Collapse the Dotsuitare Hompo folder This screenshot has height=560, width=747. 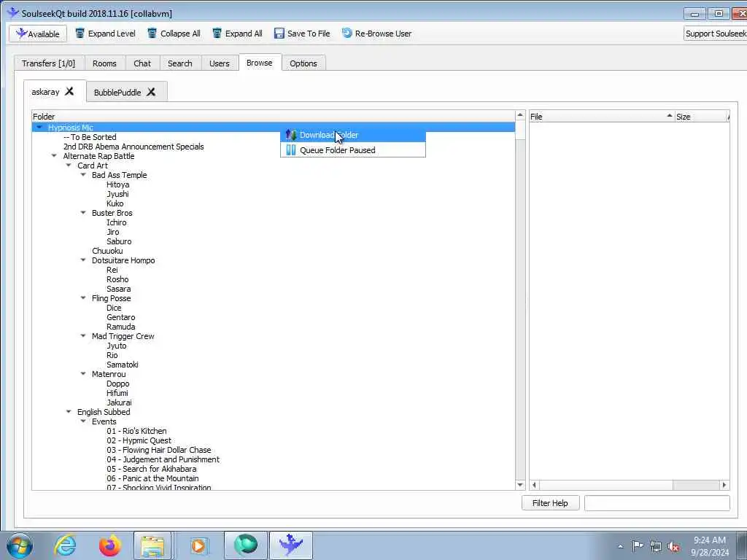(83, 260)
